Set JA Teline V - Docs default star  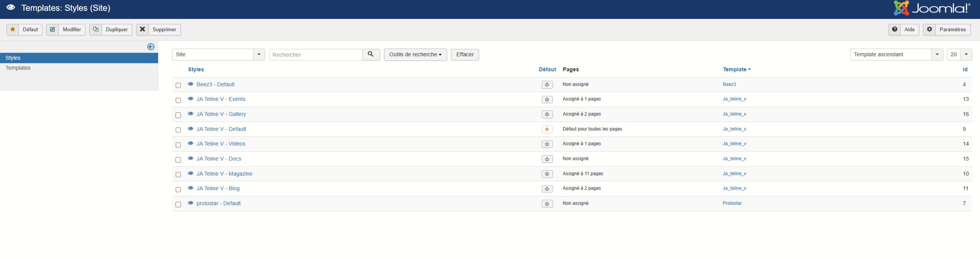(547, 159)
